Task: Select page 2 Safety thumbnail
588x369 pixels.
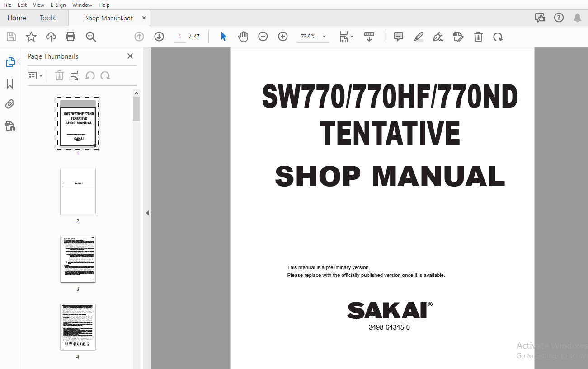Action: pos(78,191)
